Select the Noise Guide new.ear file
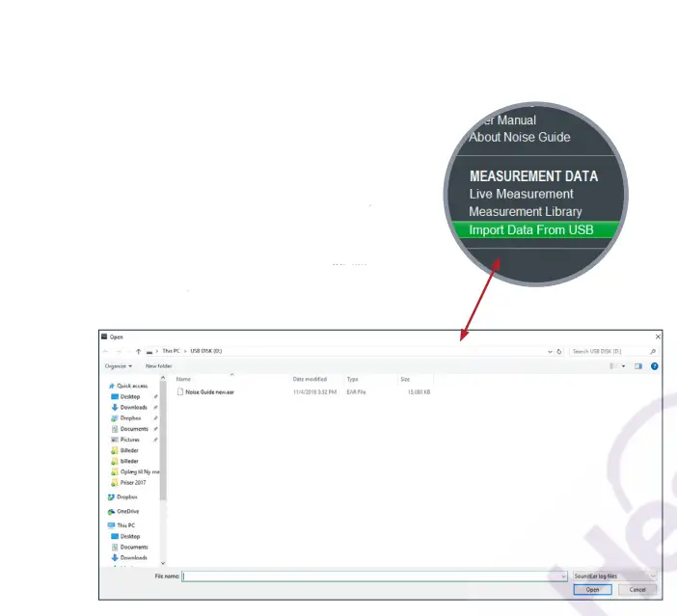This screenshot has width=677, height=616. click(x=210, y=392)
